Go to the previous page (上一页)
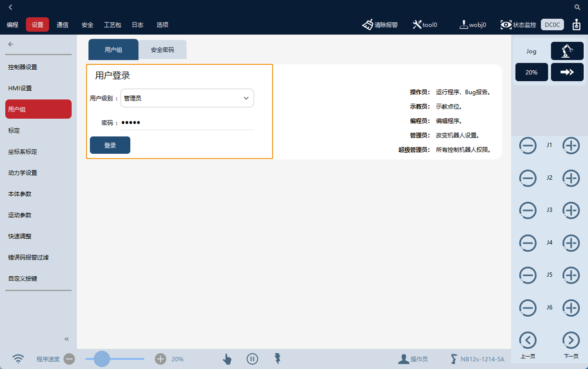 [528, 340]
